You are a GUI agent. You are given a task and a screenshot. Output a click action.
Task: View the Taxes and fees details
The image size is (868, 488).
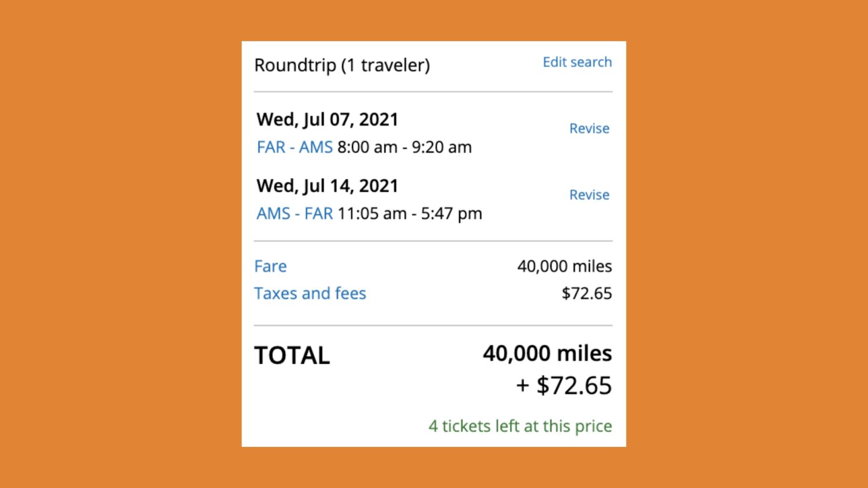tap(310, 293)
